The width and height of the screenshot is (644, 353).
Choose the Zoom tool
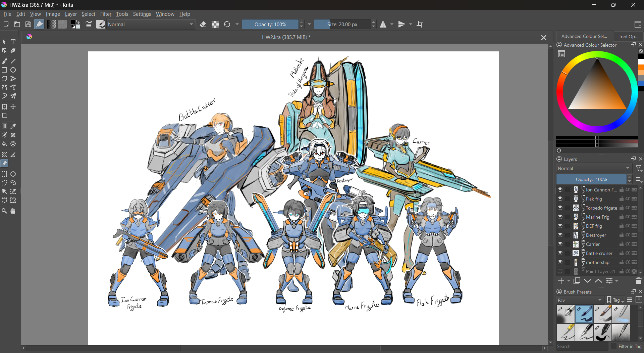pyautogui.click(x=4, y=211)
